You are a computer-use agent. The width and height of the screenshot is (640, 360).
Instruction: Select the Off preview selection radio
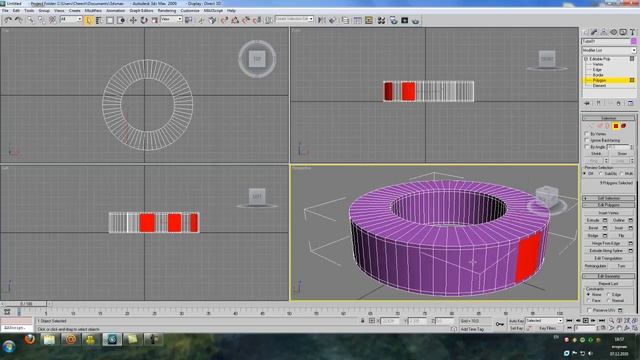585,173
